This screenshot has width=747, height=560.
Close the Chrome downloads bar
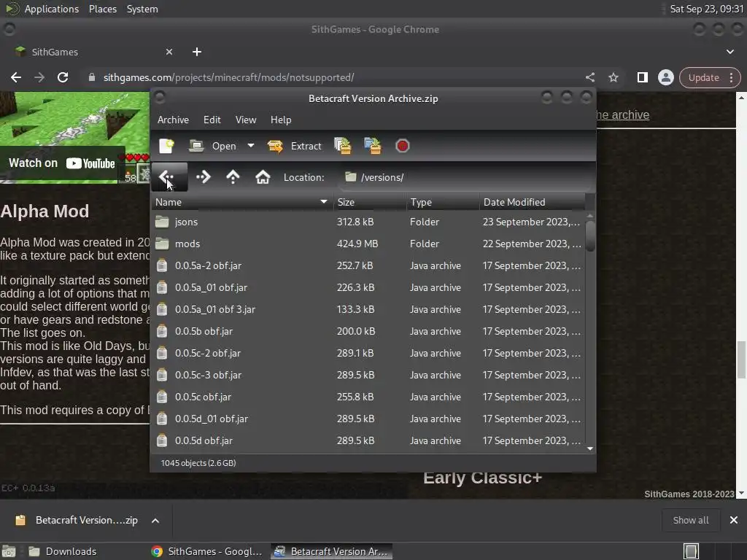[734, 521]
